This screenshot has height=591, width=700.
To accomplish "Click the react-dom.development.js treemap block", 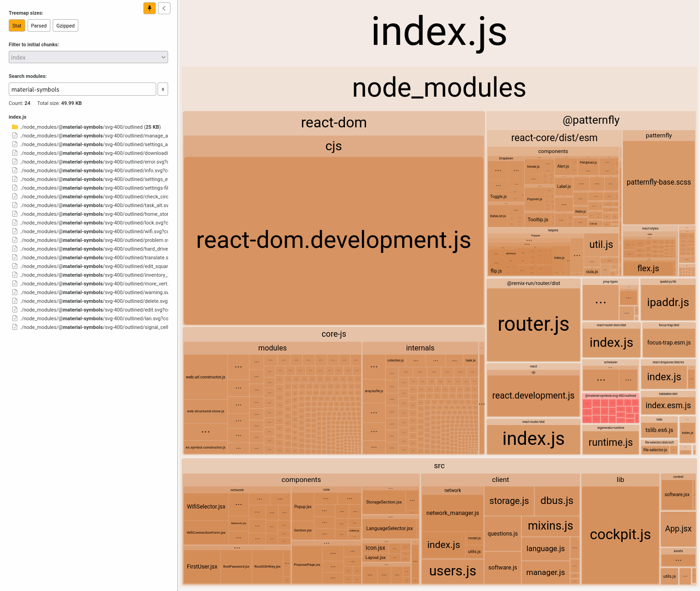I will tap(334, 241).
